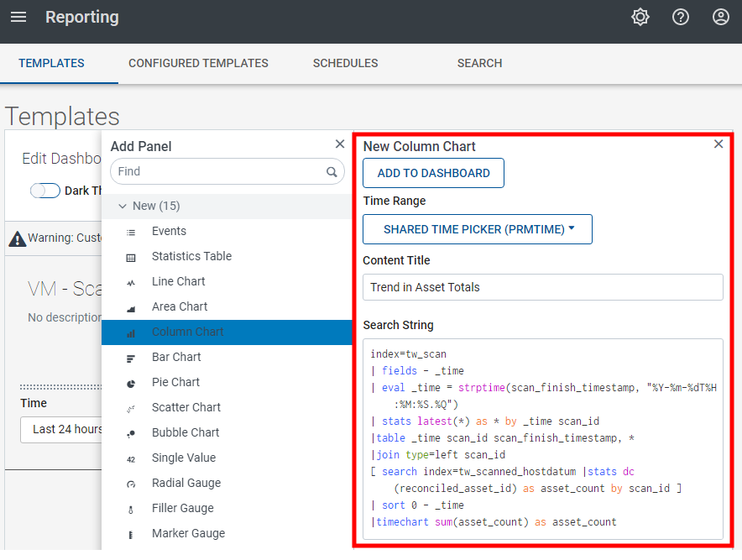The width and height of the screenshot is (742, 560).
Task: Select Statistics Table panel type
Action: 227,256
